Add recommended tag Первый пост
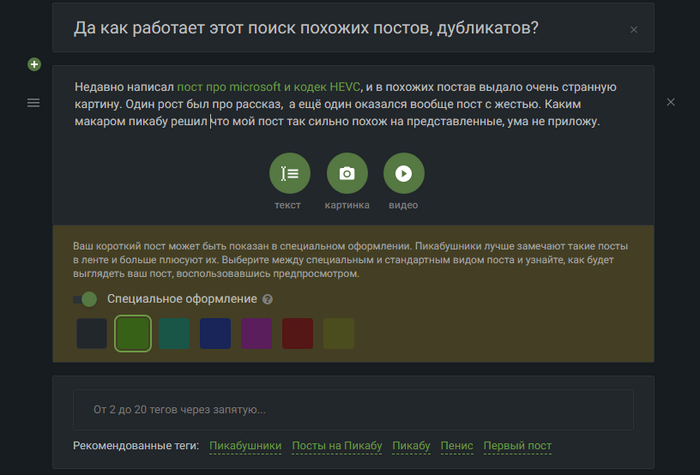Screen dimensions: 700x475 [517, 445]
